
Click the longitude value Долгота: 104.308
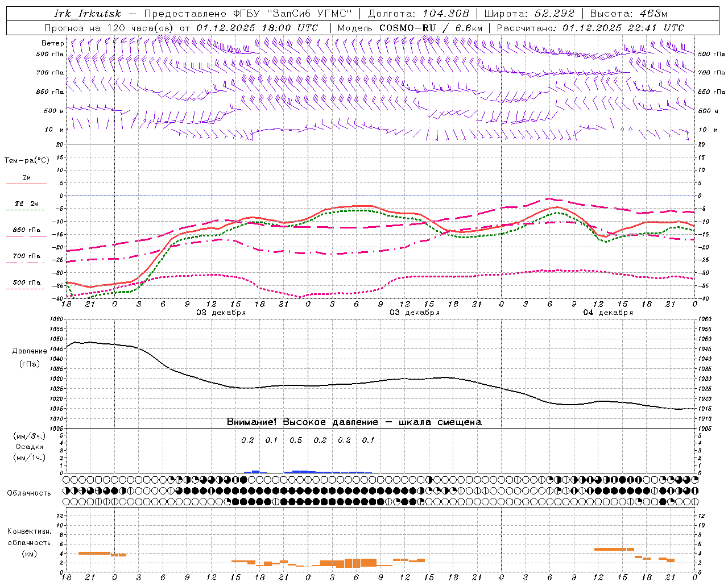coord(419,14)
